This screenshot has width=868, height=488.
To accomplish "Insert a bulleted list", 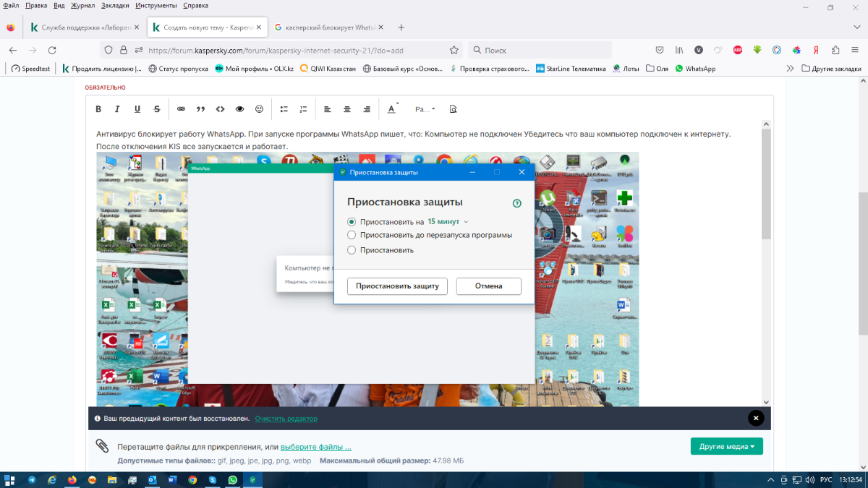I will click(x=284, y=109).
